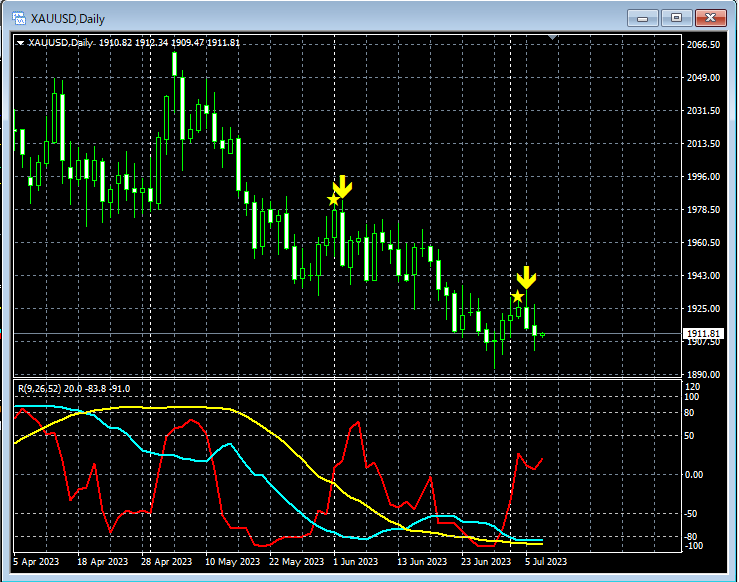Click the 22 May 2023 date label
The height and width of the screenshot is (582, 739).
pyautogui.click(x=296, y=561)
